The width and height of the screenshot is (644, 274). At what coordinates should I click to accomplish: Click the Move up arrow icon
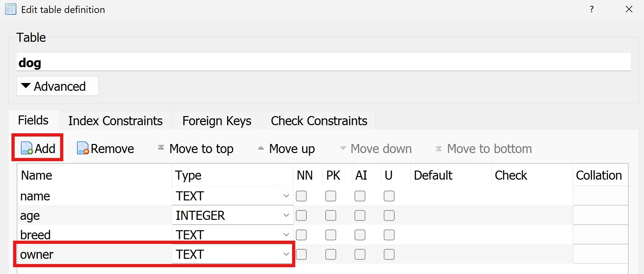(x=261, y=148)
